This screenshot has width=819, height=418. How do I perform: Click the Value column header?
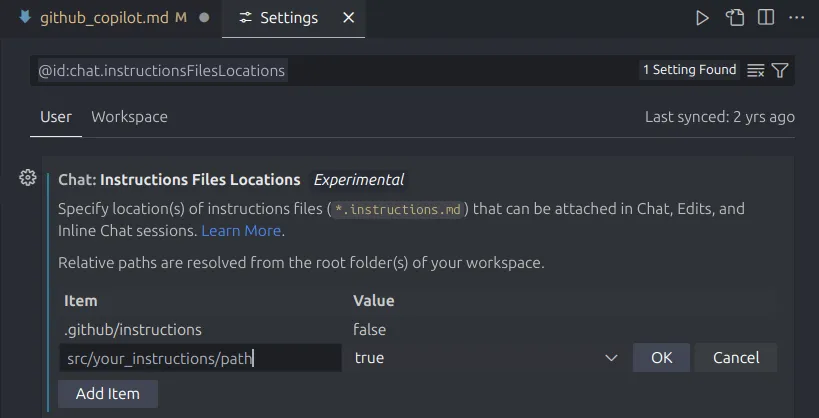coord(373,301)
